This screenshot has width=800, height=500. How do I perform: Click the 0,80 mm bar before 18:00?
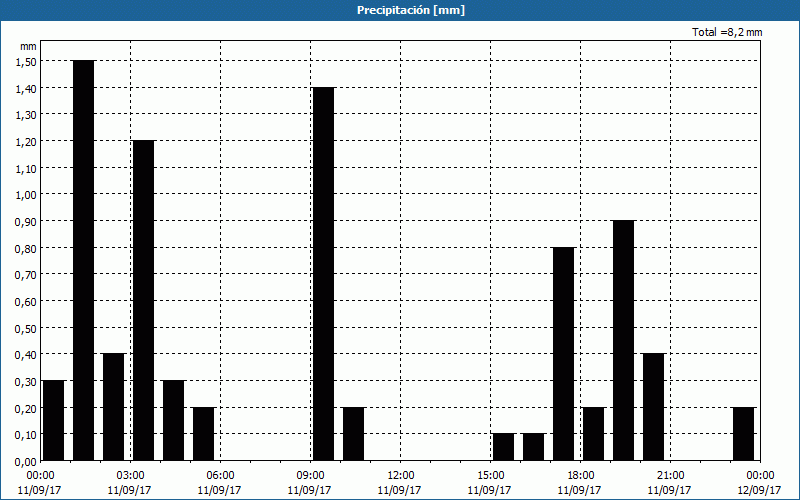(x=563, y=354)
